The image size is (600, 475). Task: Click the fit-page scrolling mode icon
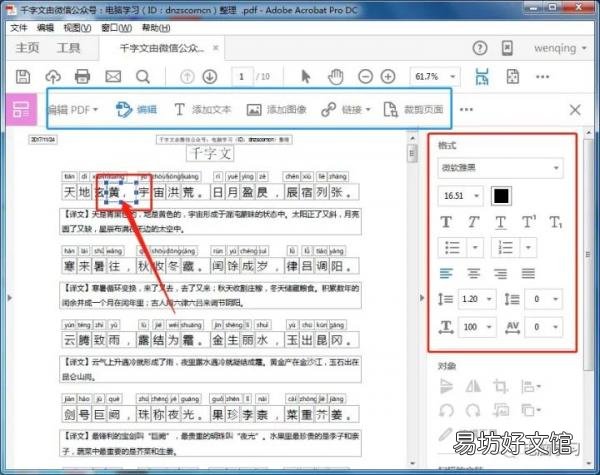point(482,77)
